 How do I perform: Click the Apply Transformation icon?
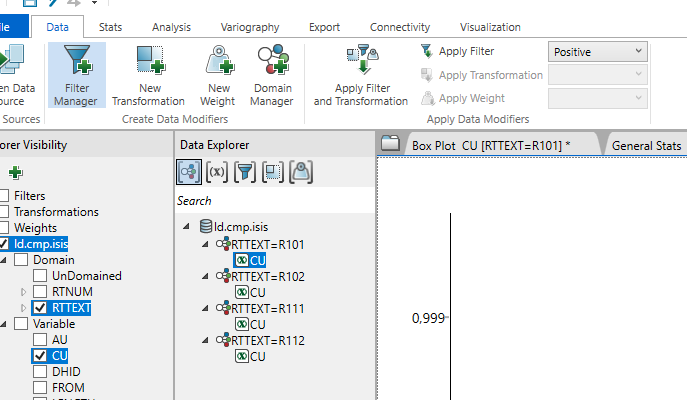[x=427, y=75]
